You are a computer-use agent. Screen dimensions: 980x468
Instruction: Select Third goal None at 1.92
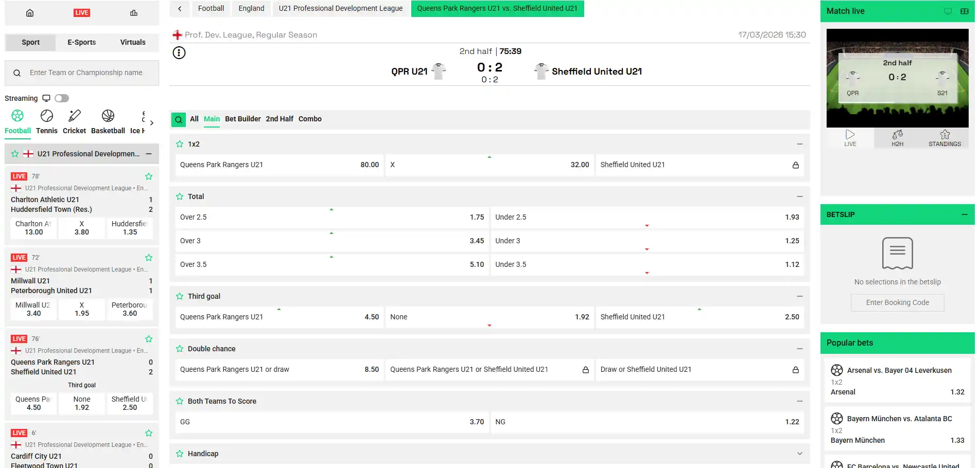point(489,317)
